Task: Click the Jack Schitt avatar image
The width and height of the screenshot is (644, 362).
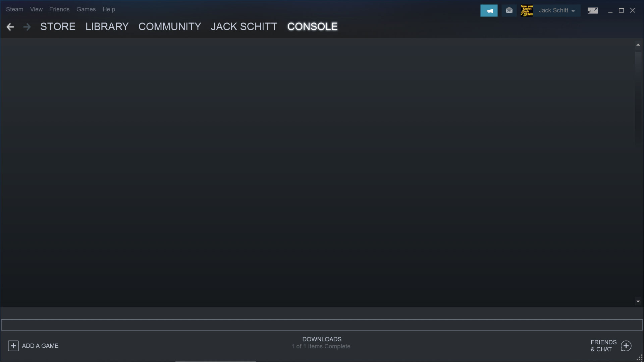Action: pos(527,11)
